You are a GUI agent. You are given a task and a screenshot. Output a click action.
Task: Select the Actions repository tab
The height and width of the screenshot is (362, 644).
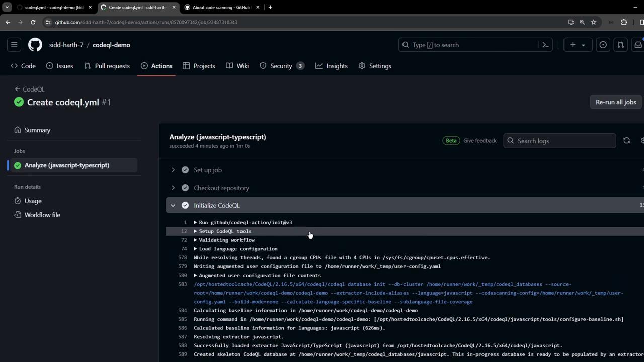[156, 66]
